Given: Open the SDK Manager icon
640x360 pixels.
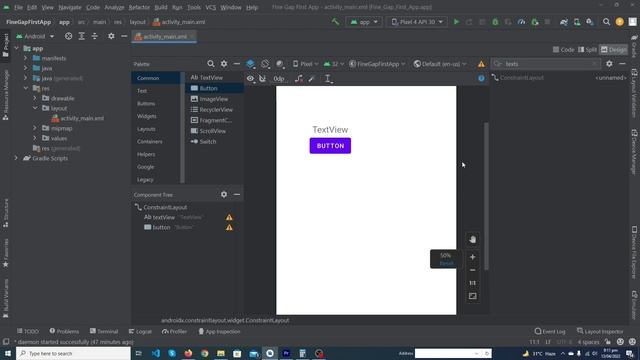Looking at the screenshot, I should (x=590, y=22).
